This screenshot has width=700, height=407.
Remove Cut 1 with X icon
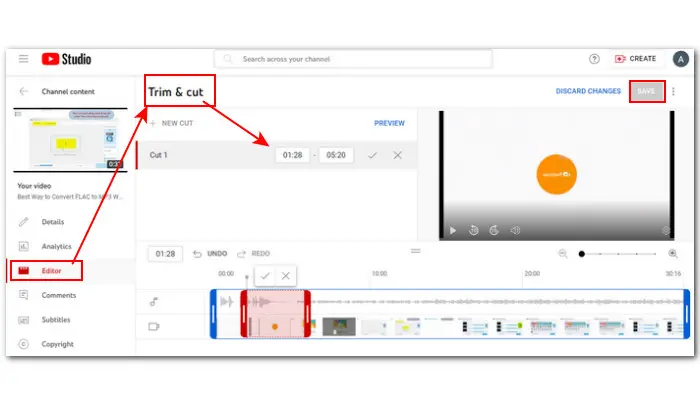[397, 155]
